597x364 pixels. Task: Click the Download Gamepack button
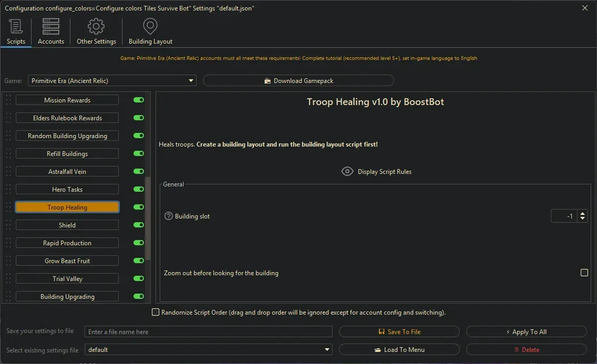[298, 80]
